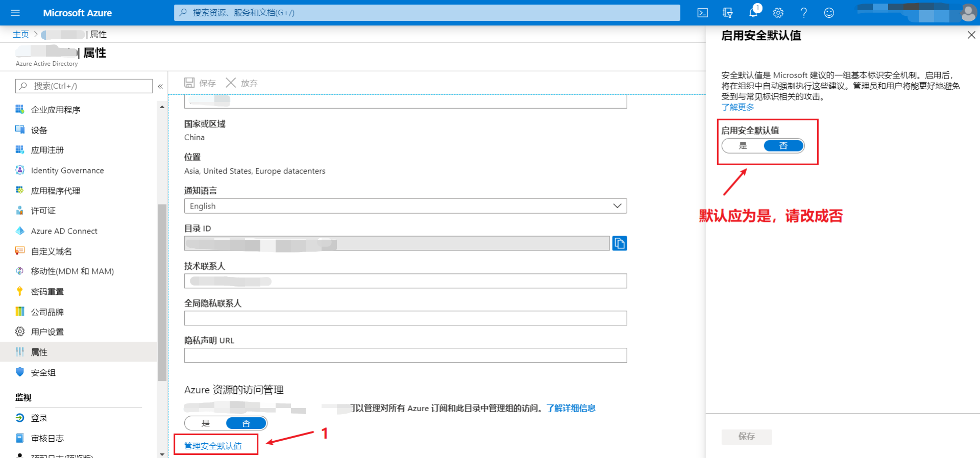Click the 技术联系人 input field

405,281
